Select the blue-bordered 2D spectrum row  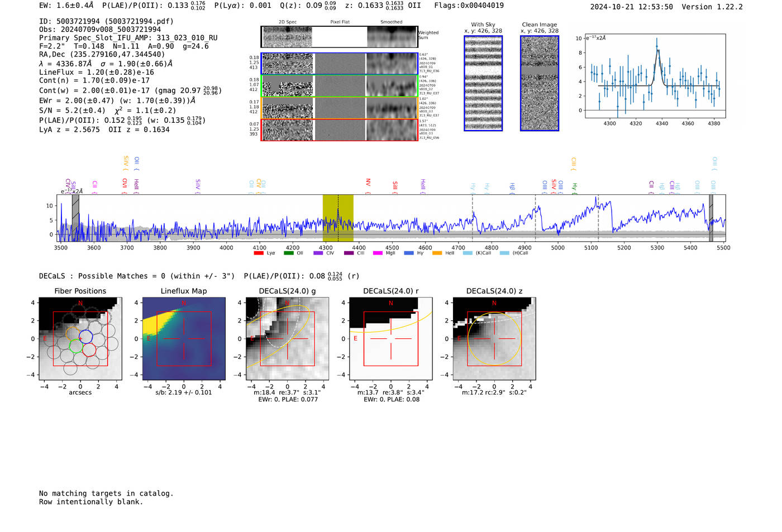point(340,64)
